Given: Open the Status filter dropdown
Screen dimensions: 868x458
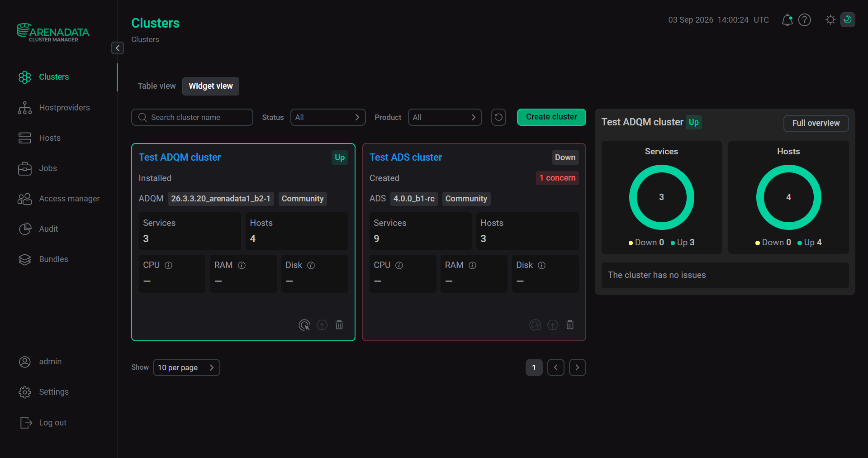Looking at the screenshot, I should (x=328, y=117).
